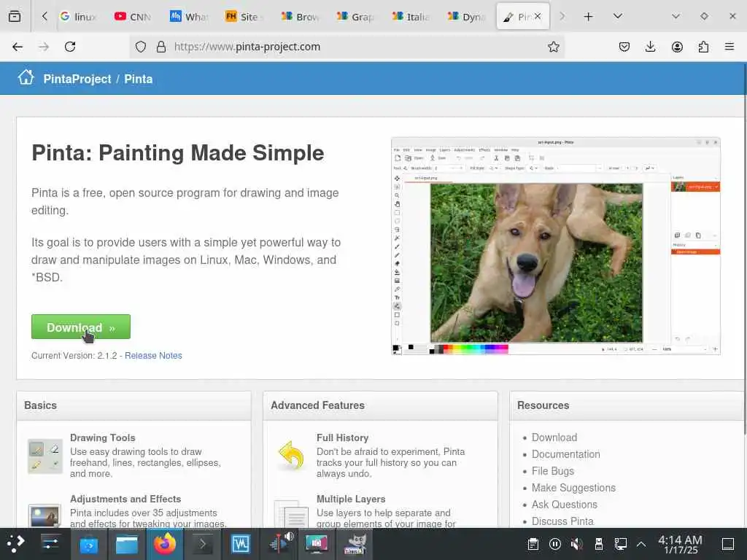Image resolution: width=747 pixels, height=560 pixels.
Task: Enlarge the Pinta dog screenshot
Action: pos(555,246)
